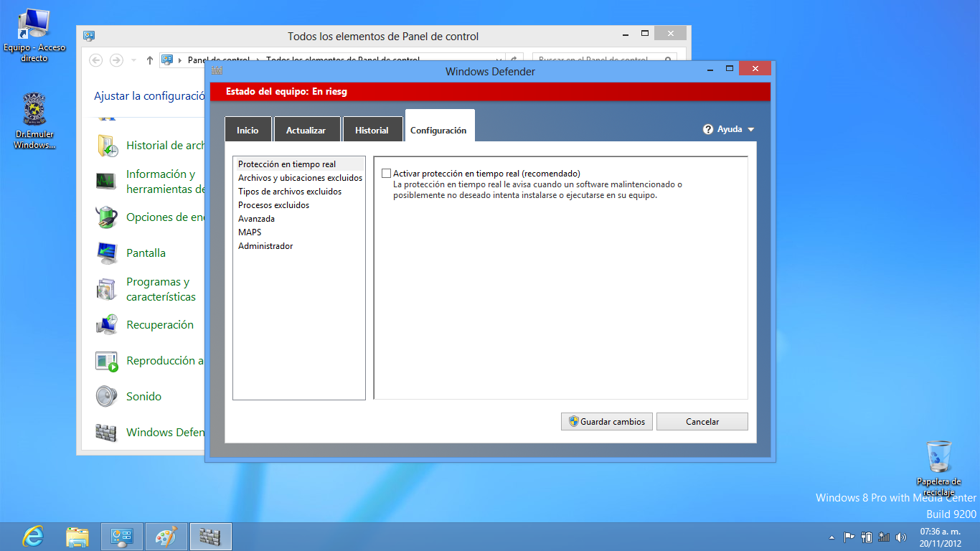Click the Control Panel title bar icon
This screenshot has height=551, width=980.
[x=89, y=36]
